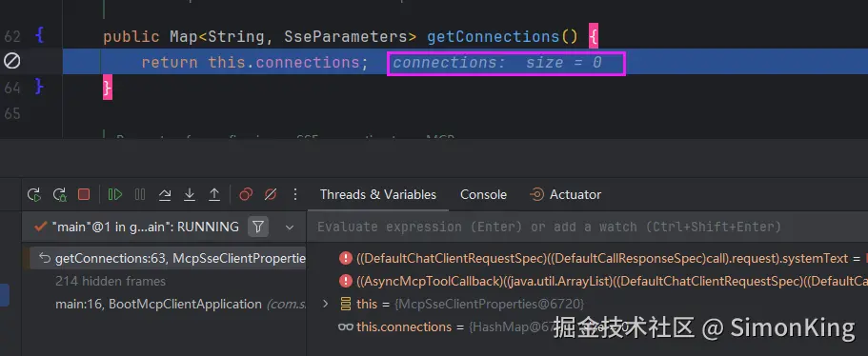Click the frames filter funnel icon
Image resolution: width=868 pixels, height=356 pixels.
258,227
